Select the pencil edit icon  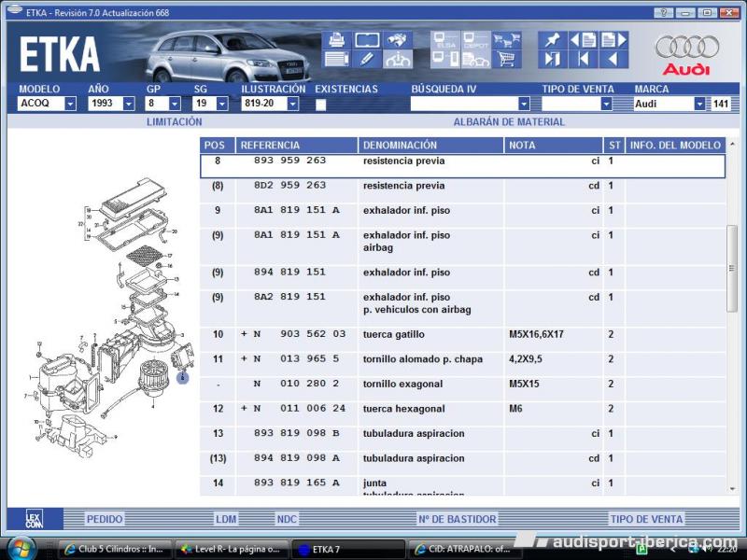click(x=367, y=59)
